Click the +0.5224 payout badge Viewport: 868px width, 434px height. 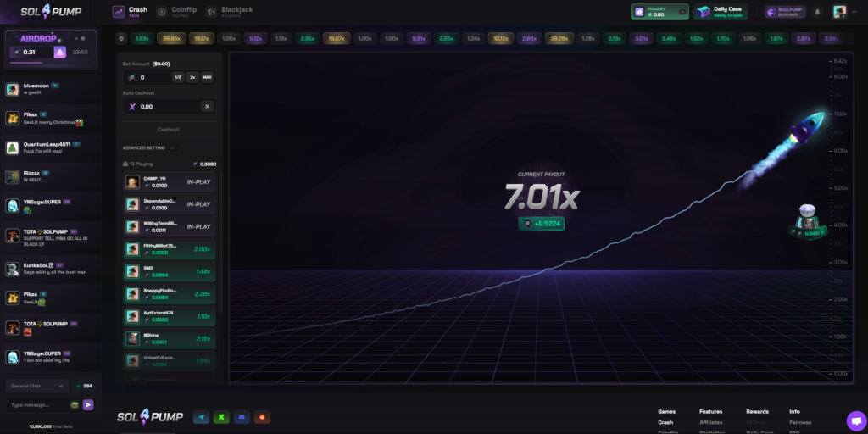pos(542,223)
